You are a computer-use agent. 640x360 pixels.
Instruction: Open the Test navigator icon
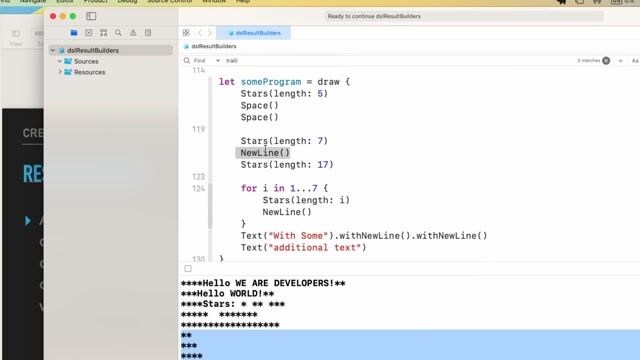point(148,33)
